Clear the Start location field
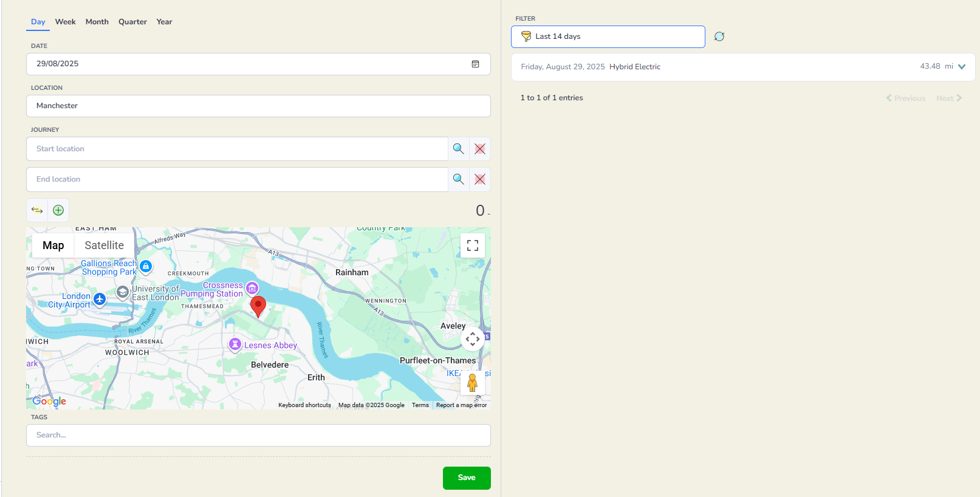 (480, 149)
